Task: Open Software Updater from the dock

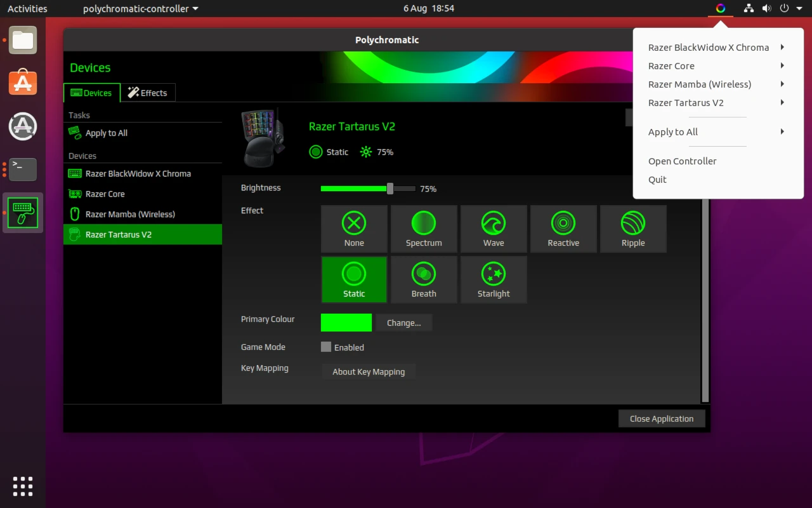Action: pos(23,126)
